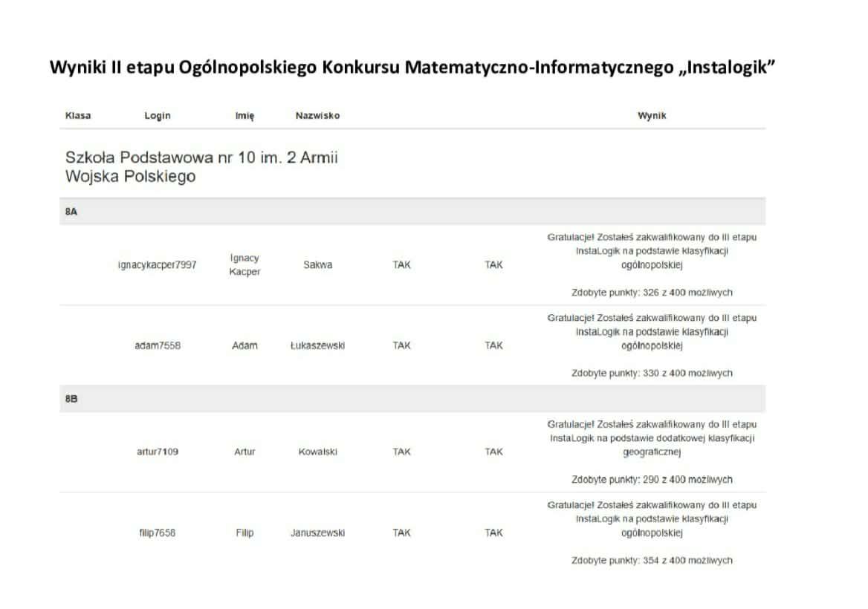Click the Klasa column header
868x609 pixels.
[78, 116]
